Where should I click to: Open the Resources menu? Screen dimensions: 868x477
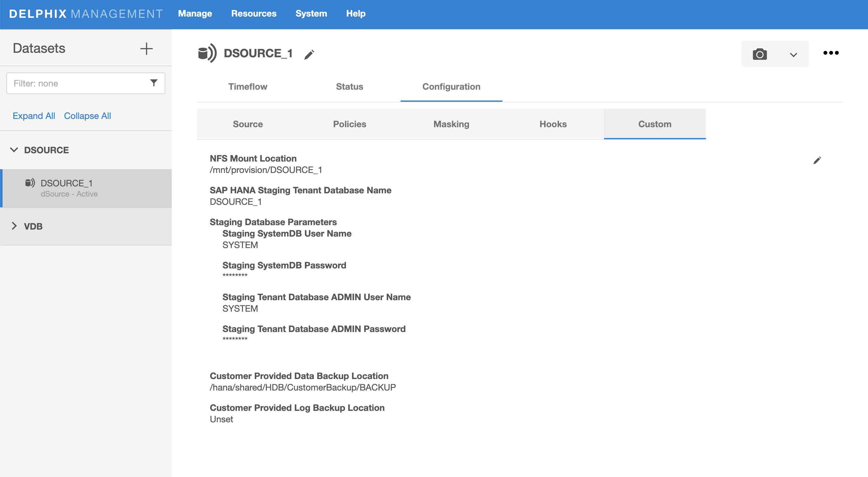[253, 13]
